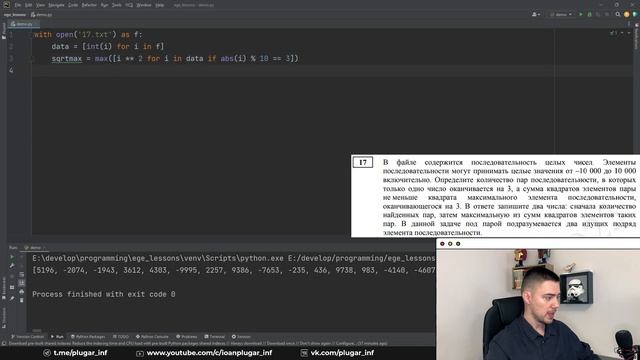Open Version Control tool window tab
640x360 pixels.
[27, 337]
